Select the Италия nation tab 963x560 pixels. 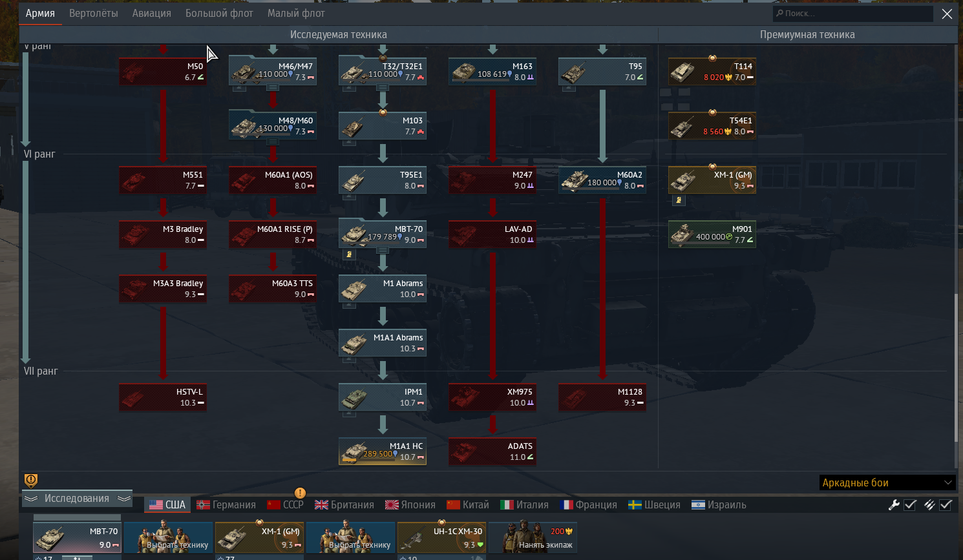pyautogui.click(x=525, y=504)
